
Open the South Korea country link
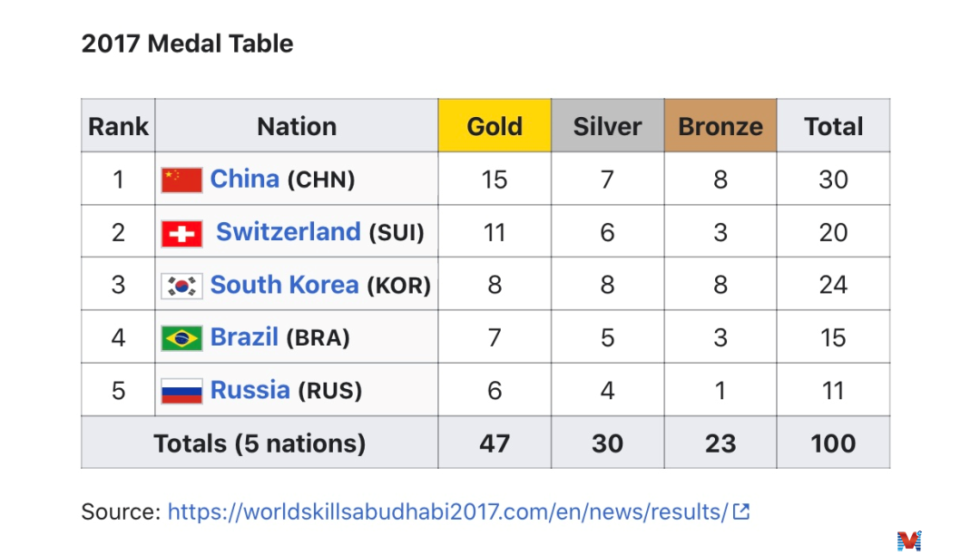click(284, 285)
